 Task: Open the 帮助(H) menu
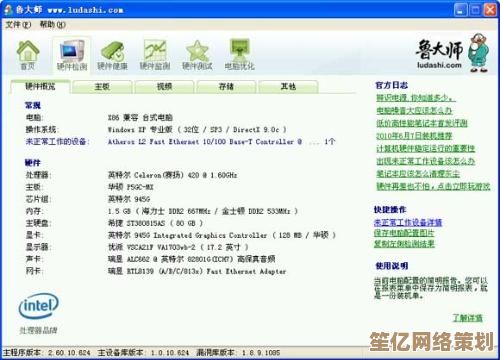(x=52, y=25)
